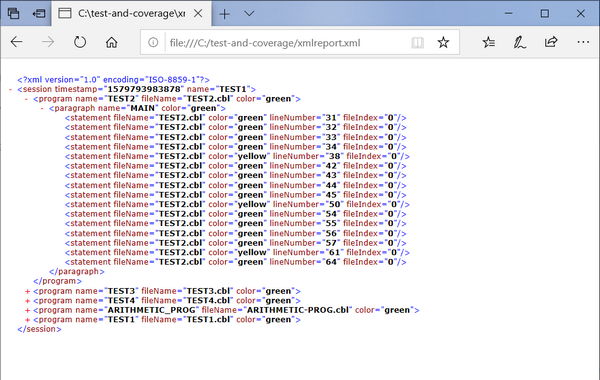Click statement with lineNumber 43

(235, 175)
